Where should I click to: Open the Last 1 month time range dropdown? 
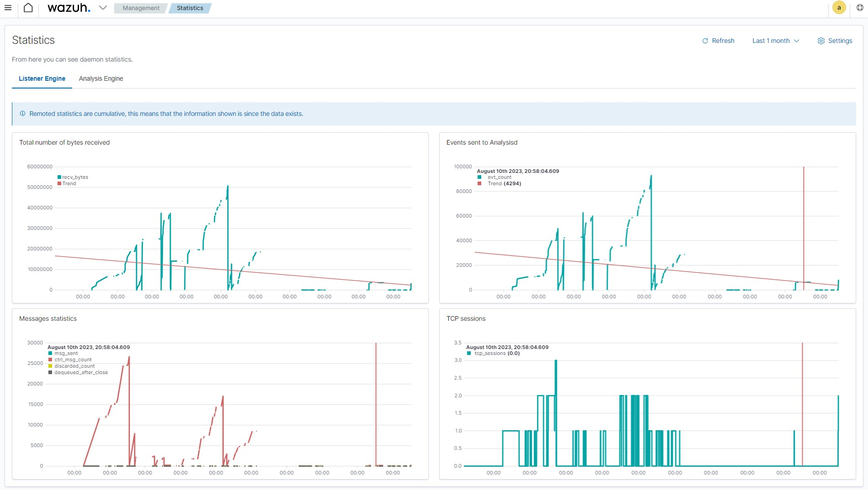click(x=776, y=41)
